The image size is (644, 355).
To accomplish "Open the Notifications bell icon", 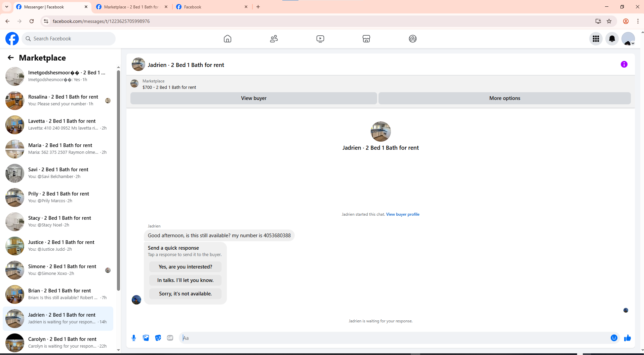I will coord(612,39).
